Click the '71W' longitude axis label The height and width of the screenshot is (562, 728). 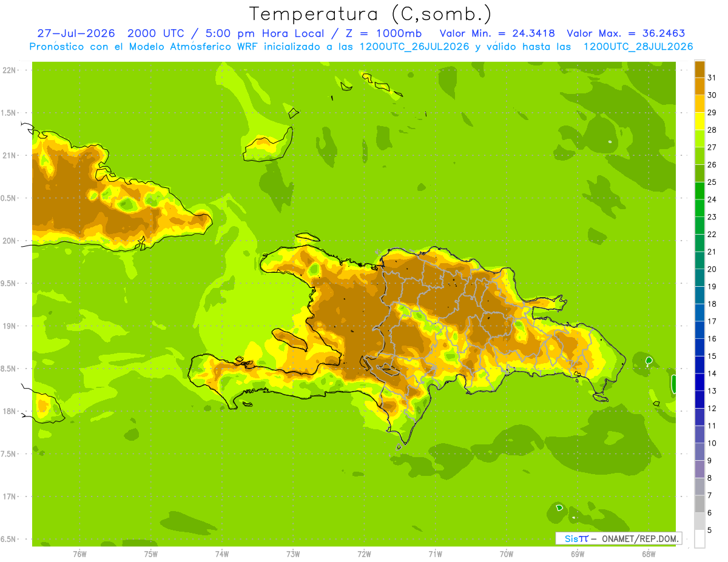click(x=435, y=553)
